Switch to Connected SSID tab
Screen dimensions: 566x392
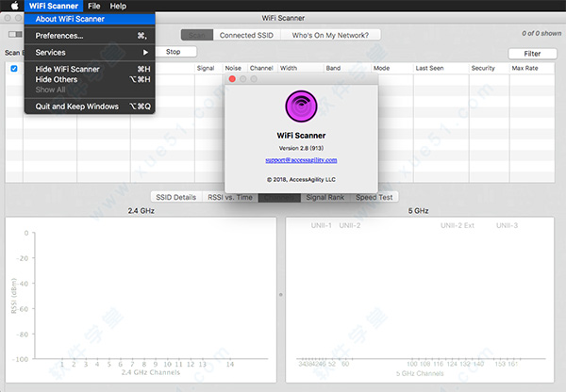click(x=246, y=35)
